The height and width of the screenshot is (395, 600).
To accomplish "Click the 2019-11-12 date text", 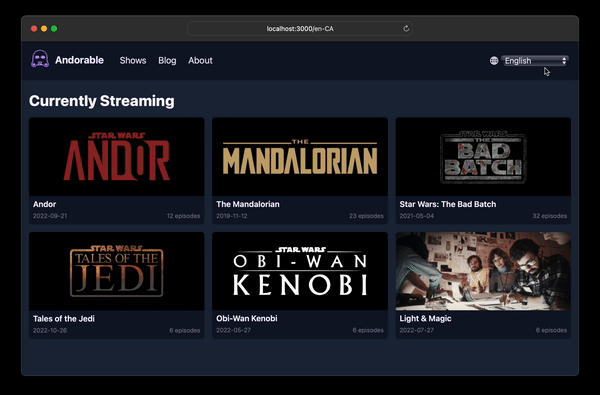I will tap(232, 216).
